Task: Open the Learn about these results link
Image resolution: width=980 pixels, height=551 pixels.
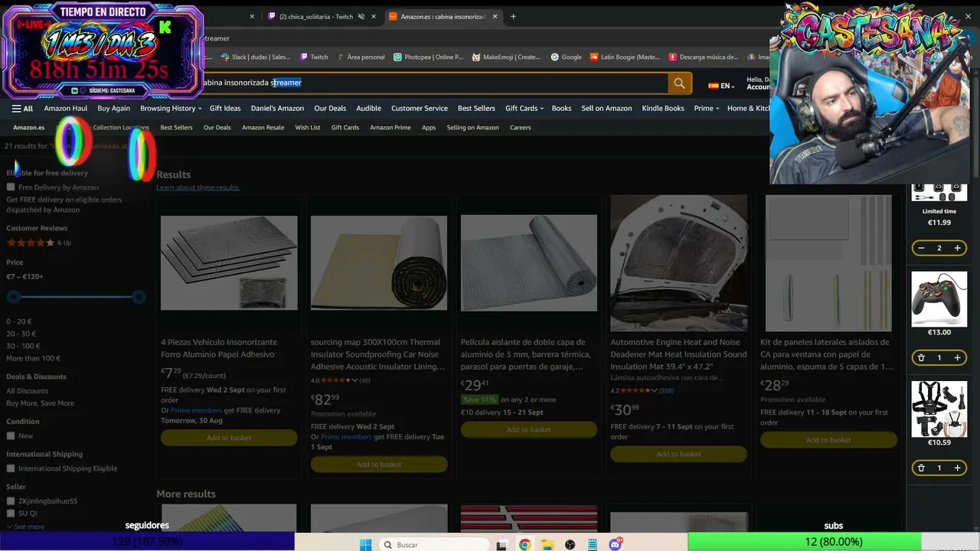Action: pos(198,187)
